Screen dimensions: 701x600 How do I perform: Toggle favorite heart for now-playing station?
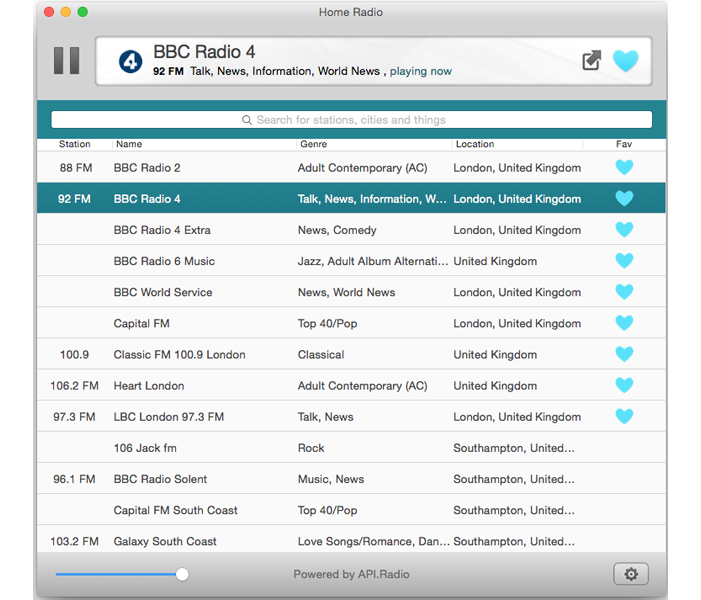pyautogui.click(x=625, y=61)
